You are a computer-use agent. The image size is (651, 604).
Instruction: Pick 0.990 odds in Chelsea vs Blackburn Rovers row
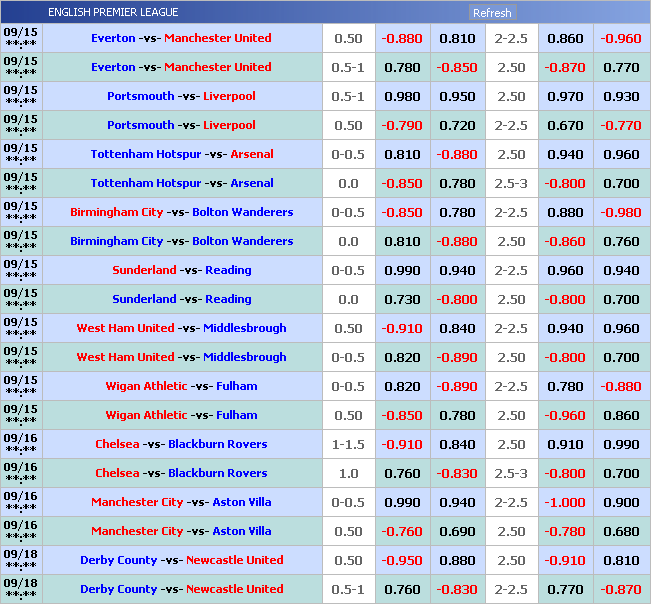620,444
